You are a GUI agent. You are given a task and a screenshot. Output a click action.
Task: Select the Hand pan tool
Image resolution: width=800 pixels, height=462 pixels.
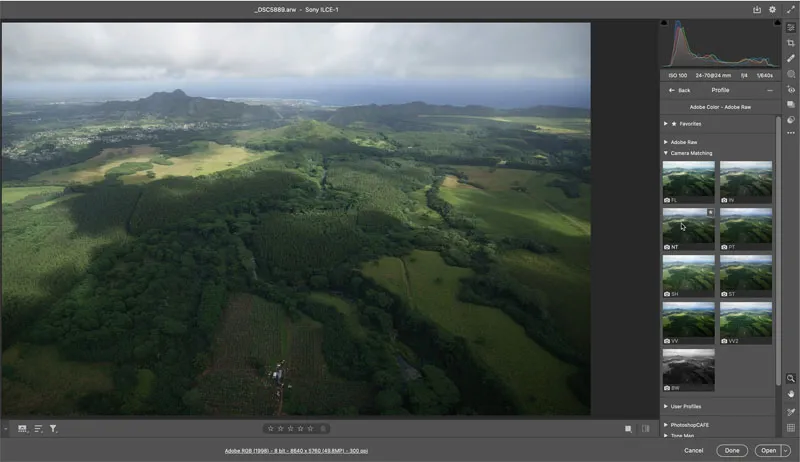(x=791, y=394)
